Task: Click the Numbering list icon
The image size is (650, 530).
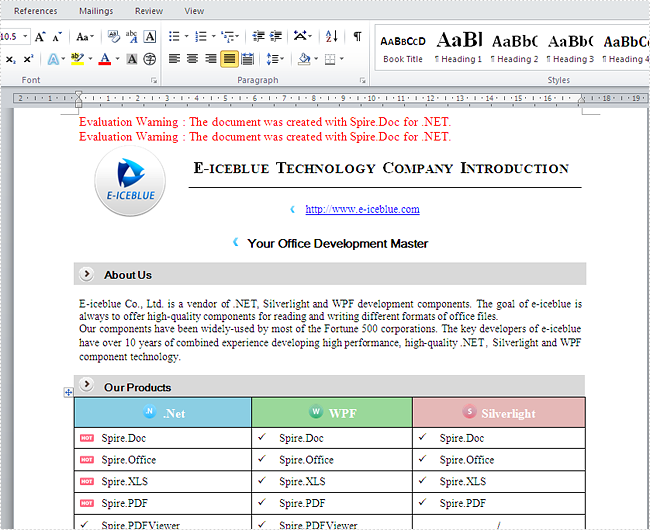Action: [201, 36]
